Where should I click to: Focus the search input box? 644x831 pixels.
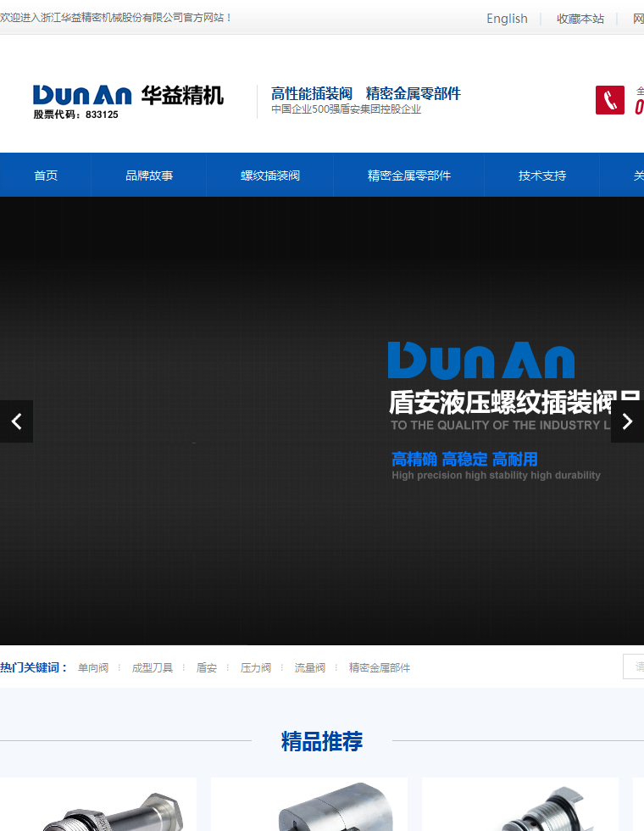pyautogui.click(x=634, y=666)
